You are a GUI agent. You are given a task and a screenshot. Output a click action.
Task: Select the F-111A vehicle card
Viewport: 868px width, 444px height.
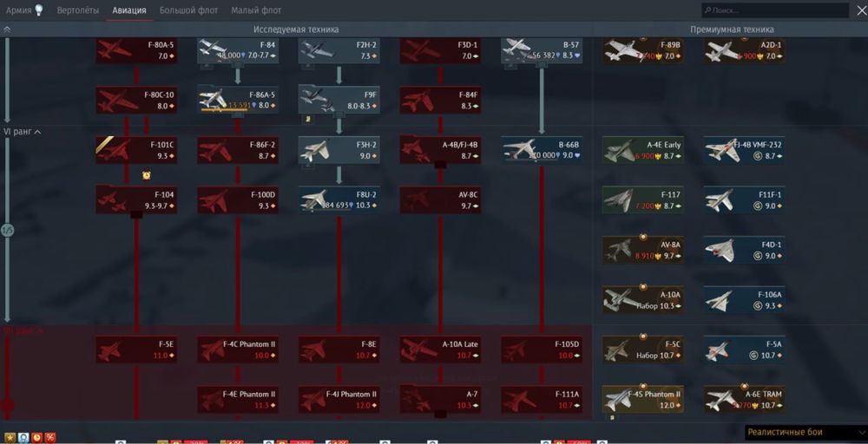pos(542,400)
